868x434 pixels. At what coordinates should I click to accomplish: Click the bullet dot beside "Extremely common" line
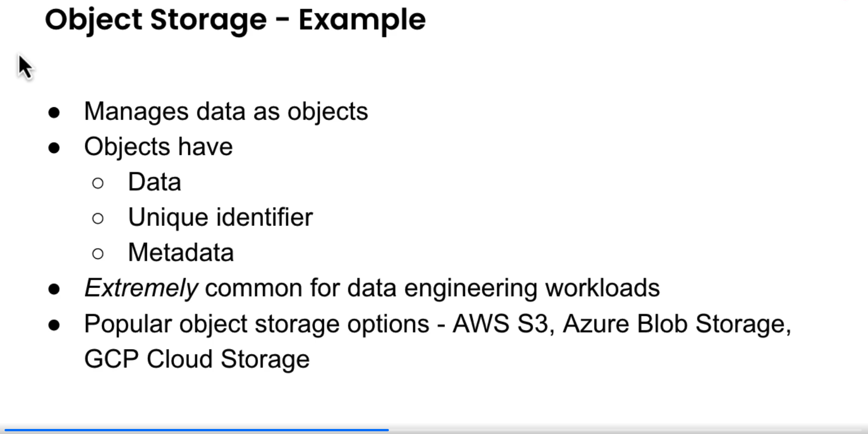click(54, 289)
